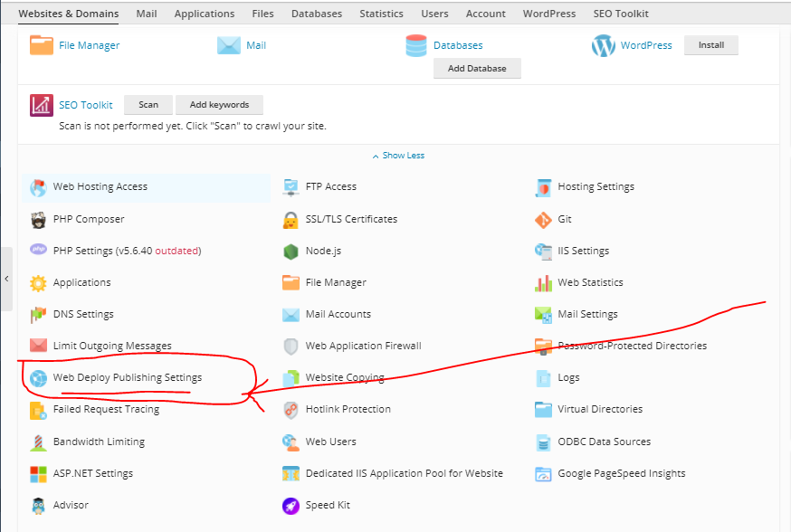Click the Hotlink Protection icon
Viewport: 791px width, 532px height.
[291, 410]
